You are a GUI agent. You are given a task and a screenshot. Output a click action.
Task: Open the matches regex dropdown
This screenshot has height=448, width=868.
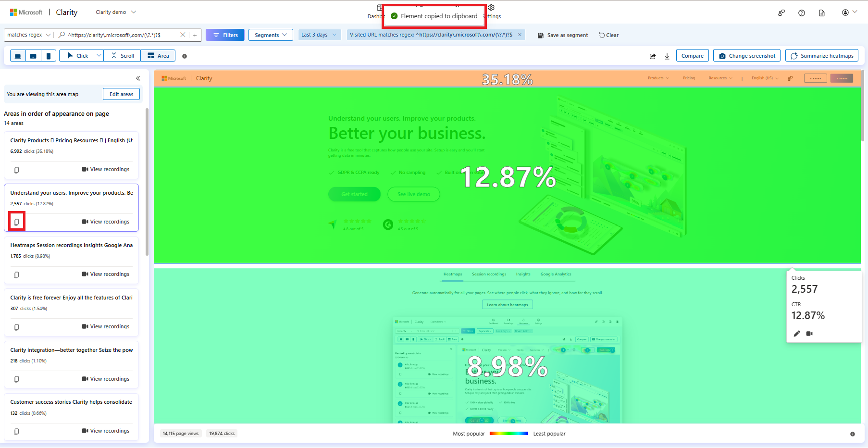click(29, 35)
